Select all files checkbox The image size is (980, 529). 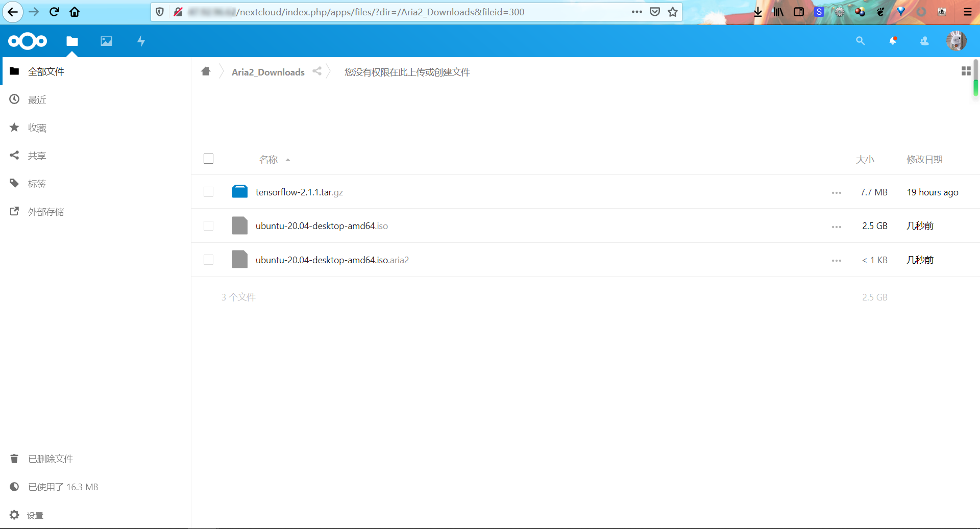point(208,159)
